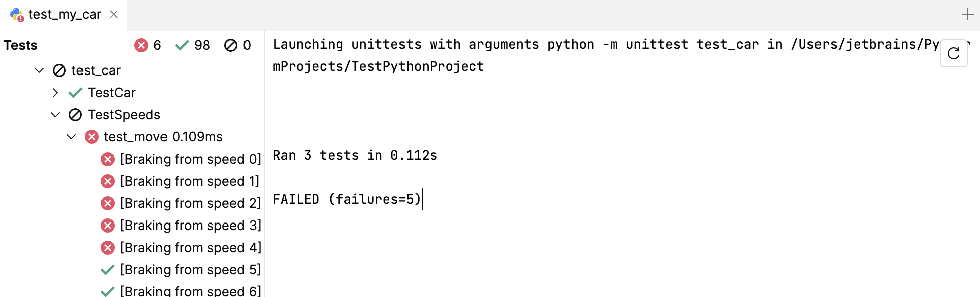
Task: Click the ignored tests icon showing 0
Action: (230, 45)
